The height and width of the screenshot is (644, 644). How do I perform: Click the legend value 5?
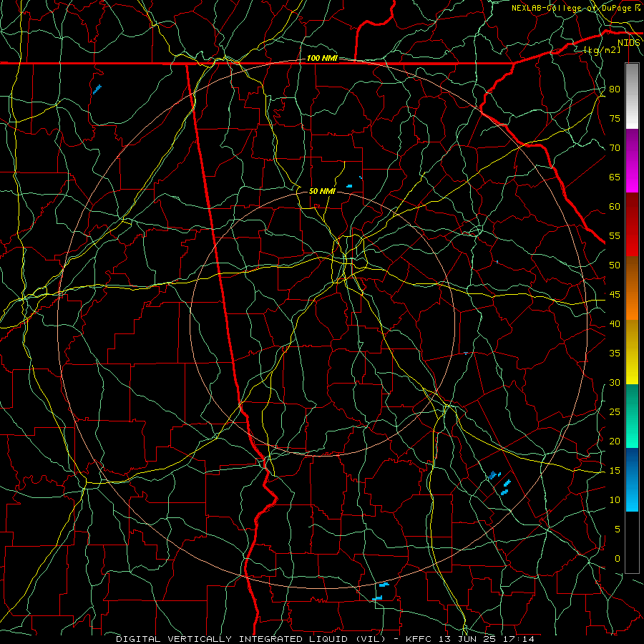618,530
